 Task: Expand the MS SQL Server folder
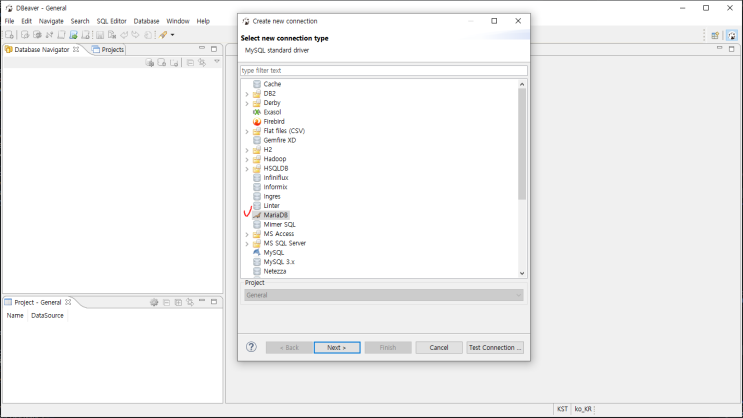click(247, 244)
